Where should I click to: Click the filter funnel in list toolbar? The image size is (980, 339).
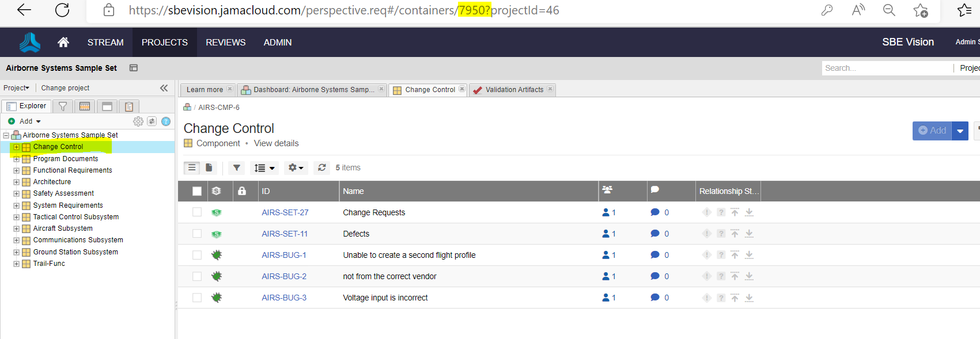[236, 167]
